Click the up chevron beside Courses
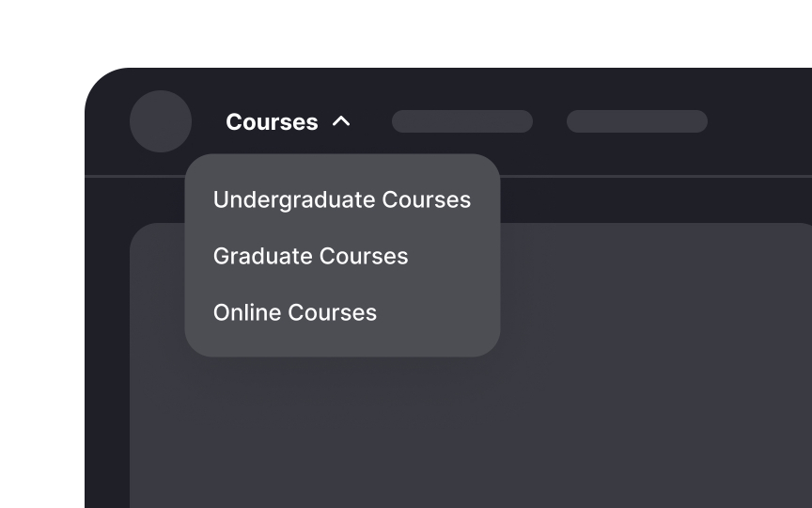 (341, 121)
